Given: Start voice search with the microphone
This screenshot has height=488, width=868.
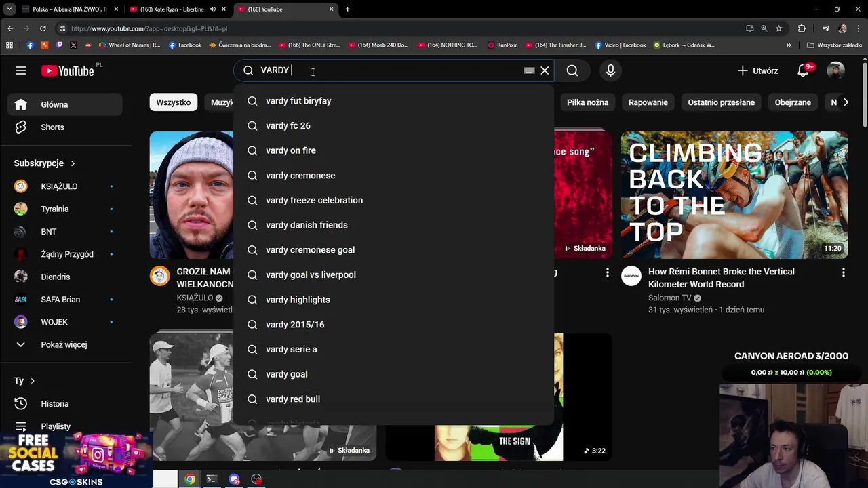Looking at the screenshot, I should pos(610,70).
